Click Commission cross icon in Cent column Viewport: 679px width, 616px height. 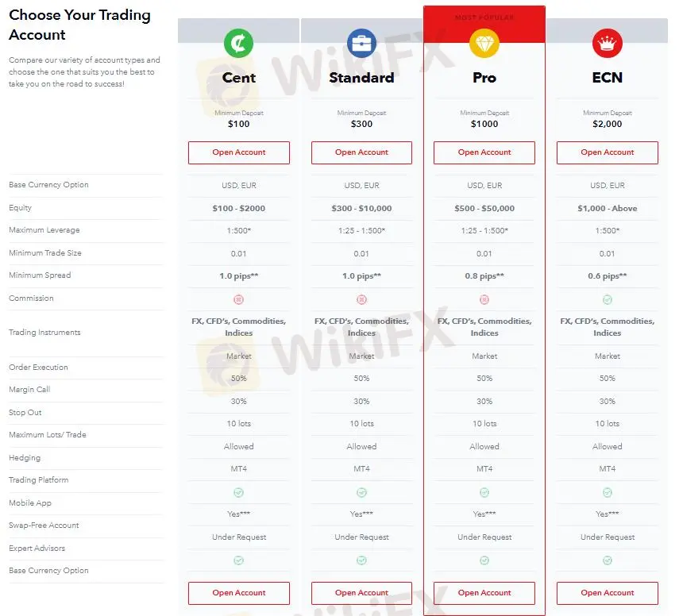[239, 299]
